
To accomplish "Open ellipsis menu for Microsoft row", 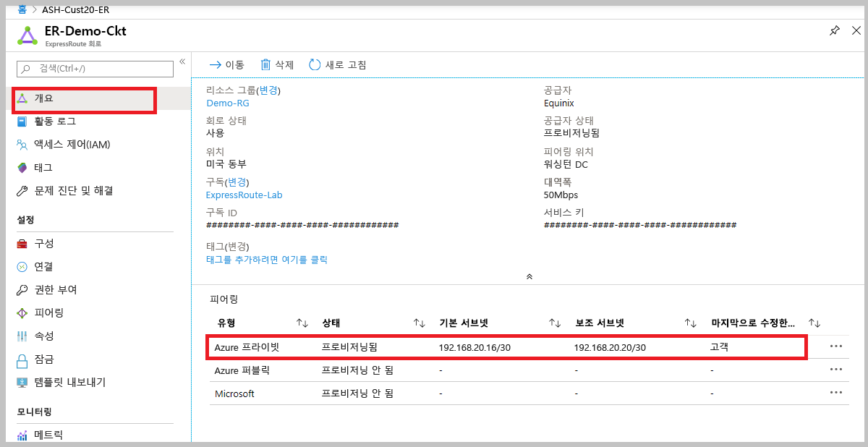I will (836, 393).
